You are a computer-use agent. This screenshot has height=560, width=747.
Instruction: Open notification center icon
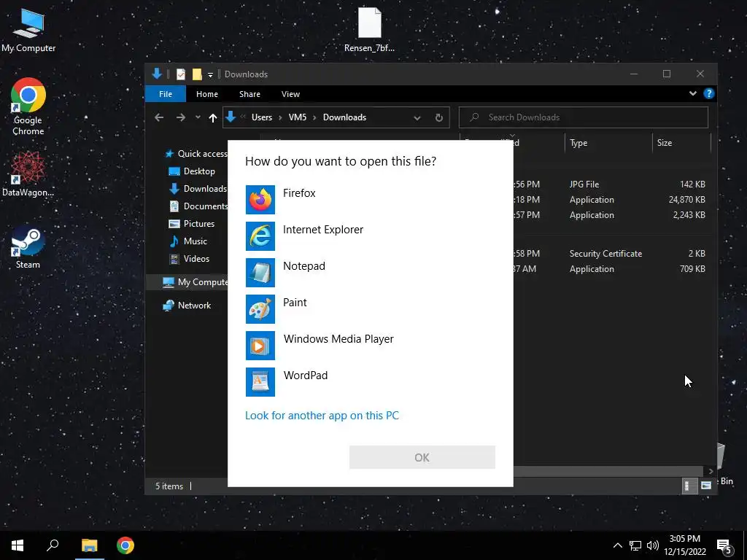pyautogui.click(x=724, y=546)
